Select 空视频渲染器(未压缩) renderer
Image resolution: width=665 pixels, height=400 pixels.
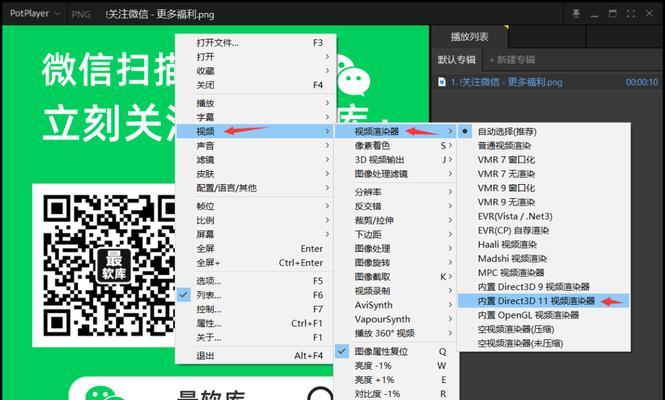[x=544, y=343]
